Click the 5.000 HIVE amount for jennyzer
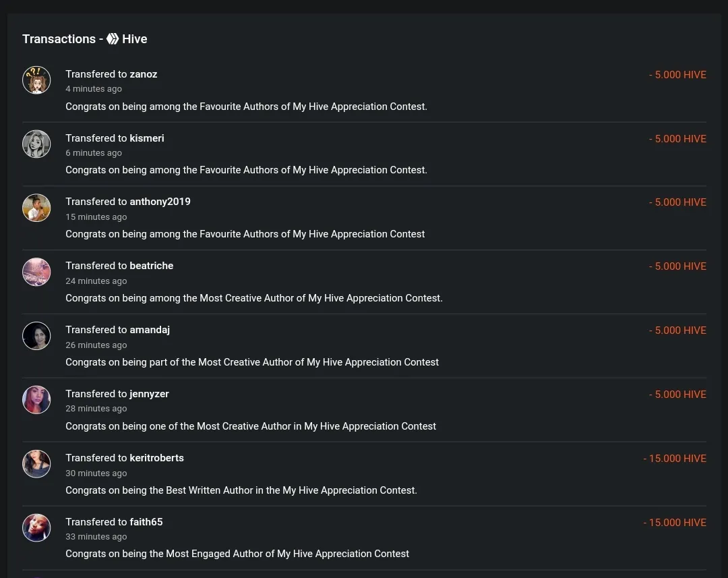Viewport: 728px width, 578px height. point(677,395)
